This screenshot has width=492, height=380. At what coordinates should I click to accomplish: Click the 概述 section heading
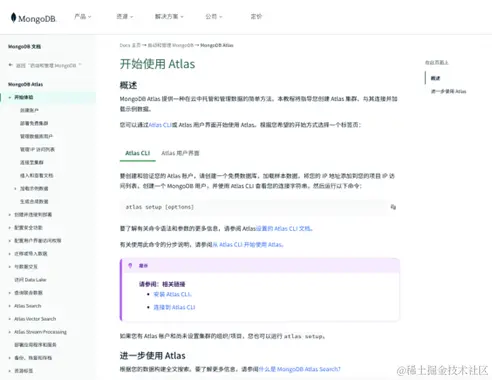[128, 85]
